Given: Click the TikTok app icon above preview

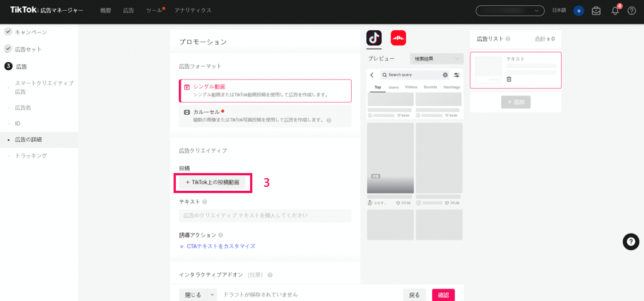Looking at the screenshot, I should click(374, 38).
